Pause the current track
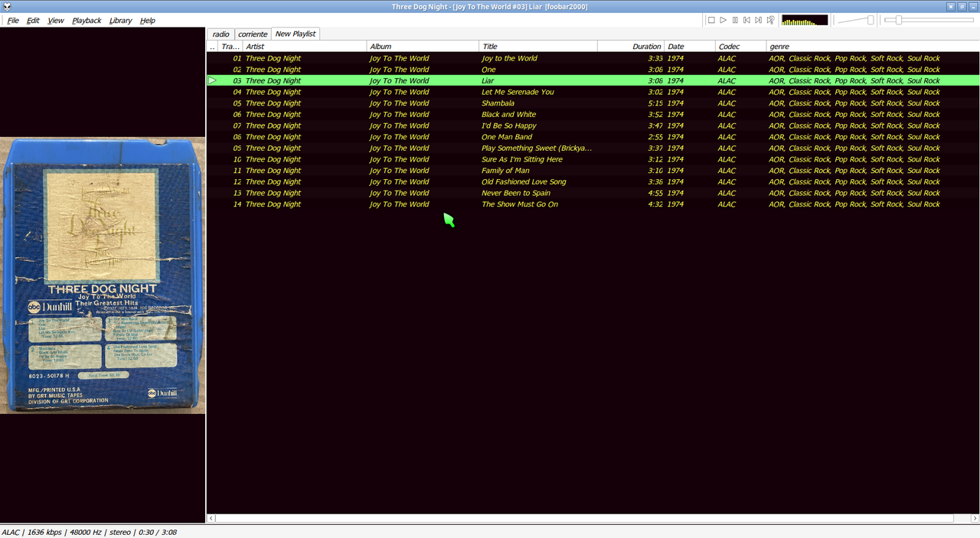This screenshot has height=538, width=980. tap(735, 20)
